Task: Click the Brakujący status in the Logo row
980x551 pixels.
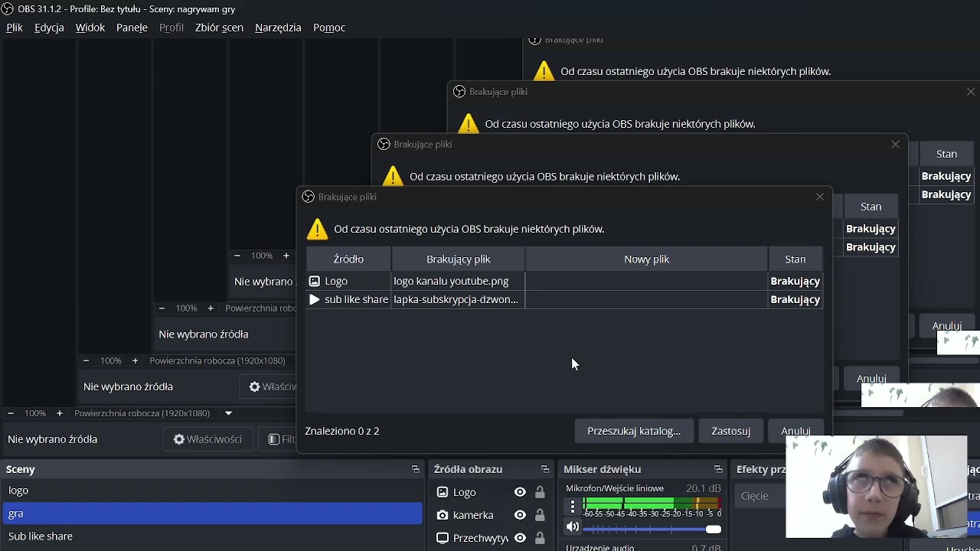Action: tap(795, 281)
